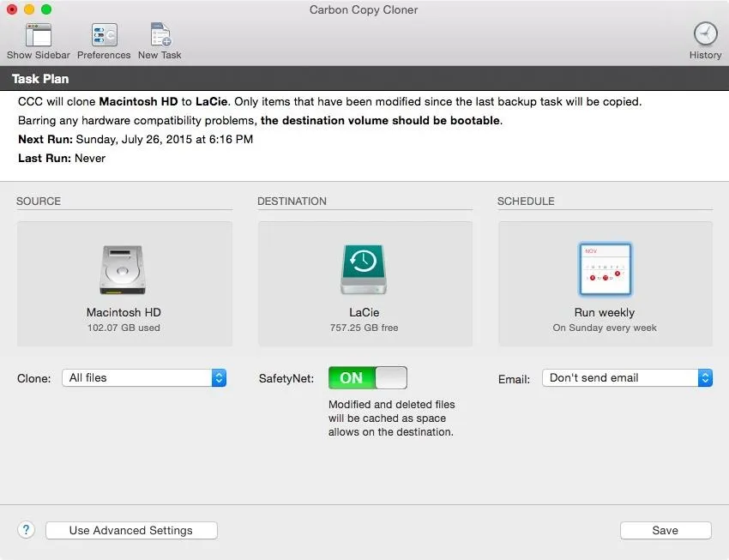Click the '757.25 GB free' text

[x=364, y=328]
